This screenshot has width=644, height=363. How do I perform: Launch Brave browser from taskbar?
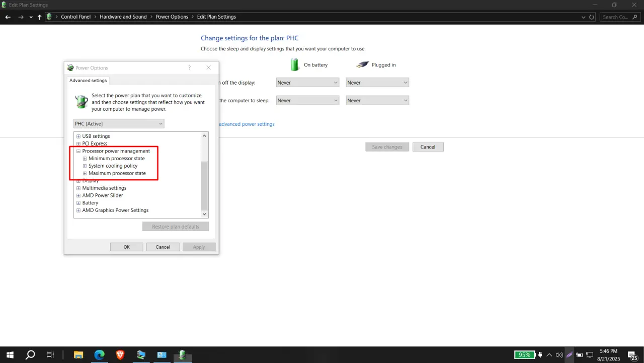tap(120, 355)
